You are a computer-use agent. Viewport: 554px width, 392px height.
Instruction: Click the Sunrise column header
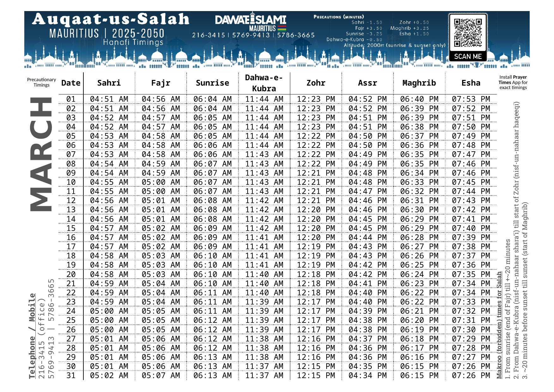click(212, 83)
